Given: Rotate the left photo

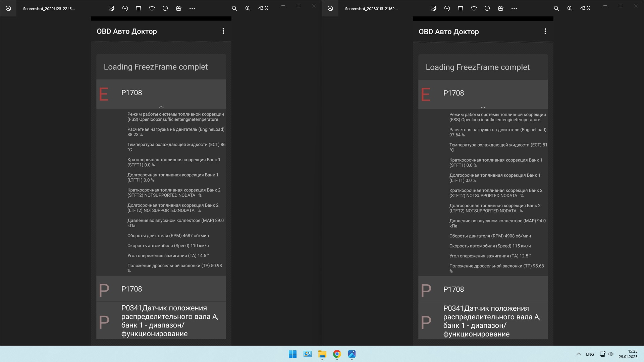Looking at the screenshot, I should (x=125, y=8).
